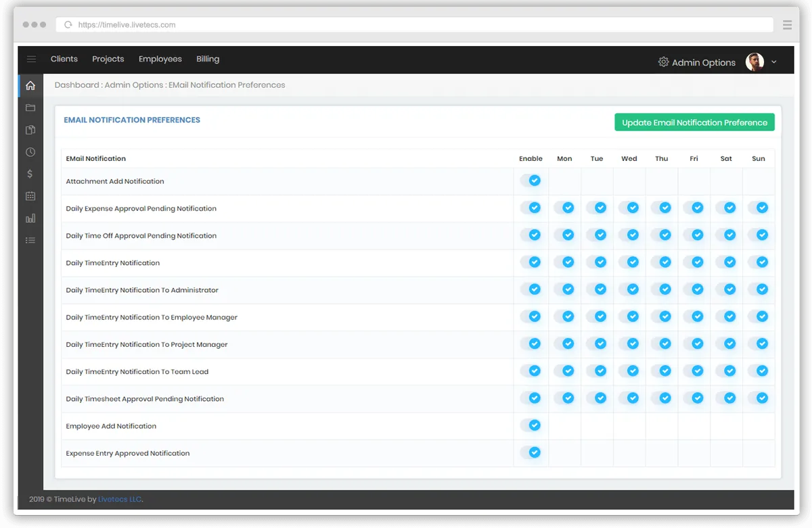Click the home icon in sidebar

click(x=30, y=86)
